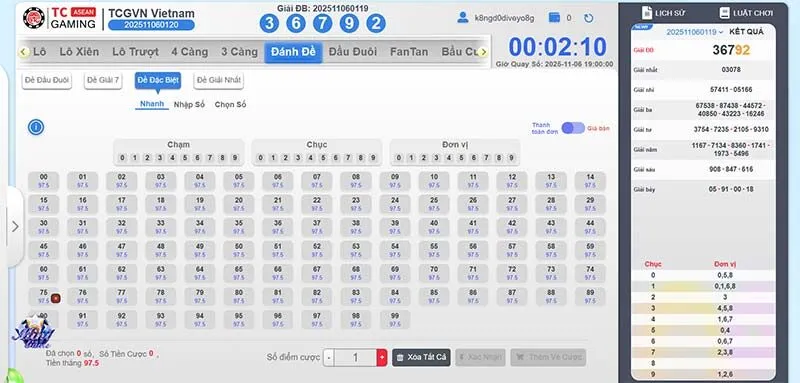Pick digit 9 in Chạm filter
This screenshot has height=383, width=800.
point(235,158)
